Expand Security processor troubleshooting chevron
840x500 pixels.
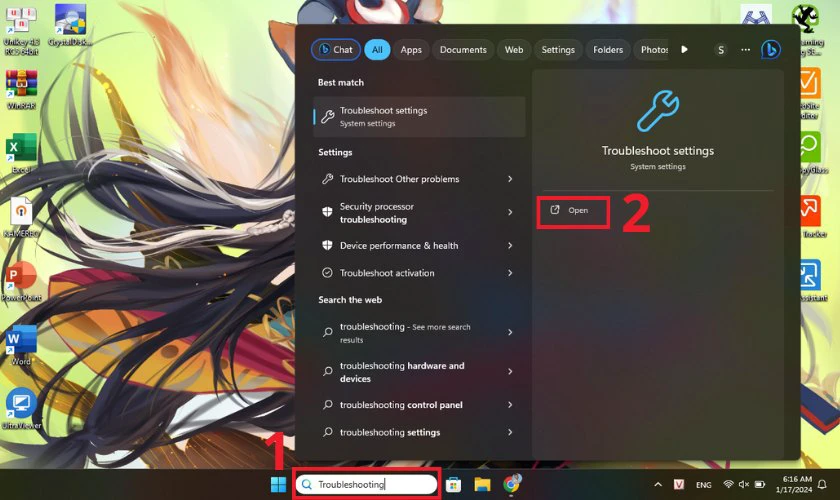point(510,213)
